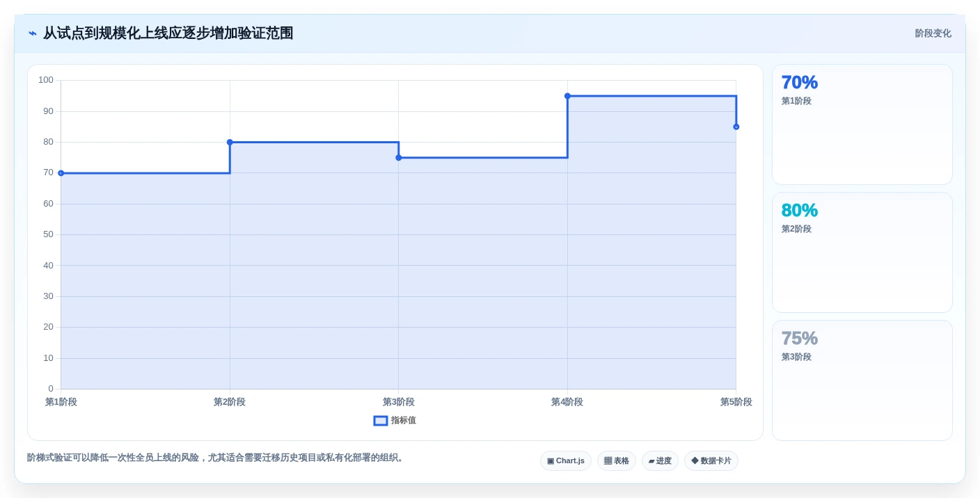Click the title 从试点到规模化上线应逐步增加验证范围
This screenshot has height=498, width=980.
pos(168,33)
